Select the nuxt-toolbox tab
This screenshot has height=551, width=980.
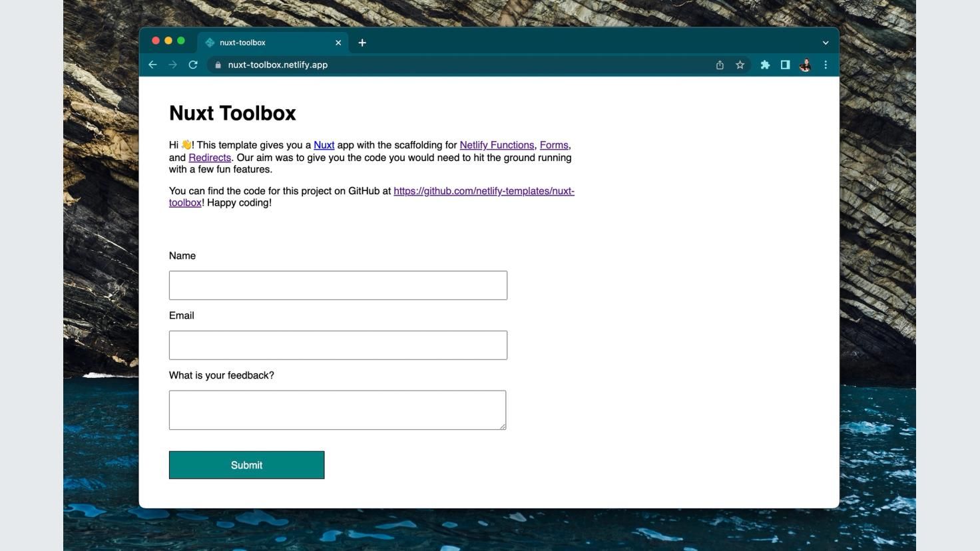pos(266,43)
